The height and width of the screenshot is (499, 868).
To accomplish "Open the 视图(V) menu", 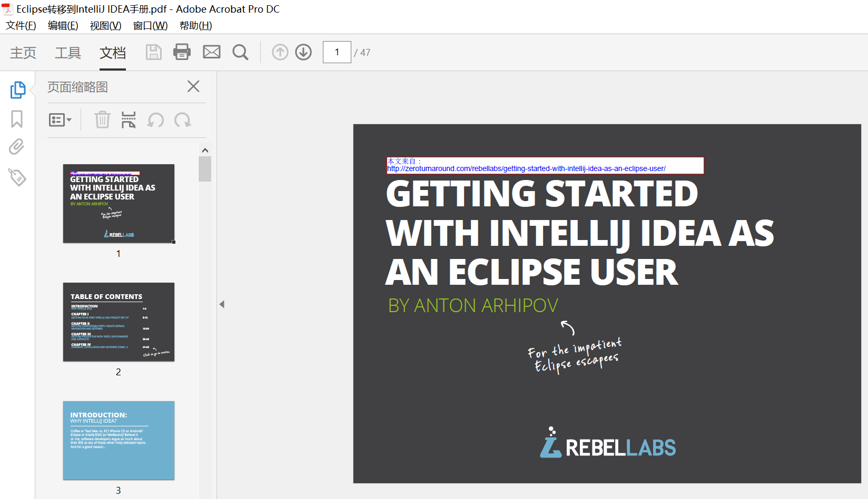I will coord(105,26).
